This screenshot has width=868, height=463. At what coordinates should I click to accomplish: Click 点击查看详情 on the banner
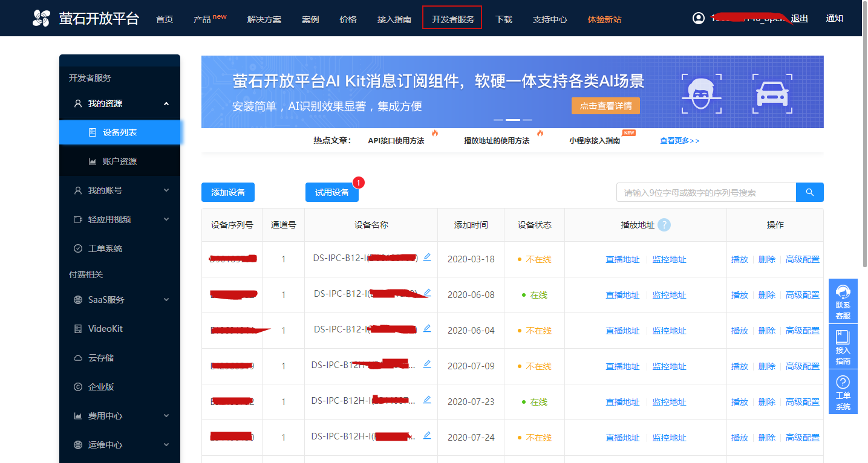[x=605, y=106]
